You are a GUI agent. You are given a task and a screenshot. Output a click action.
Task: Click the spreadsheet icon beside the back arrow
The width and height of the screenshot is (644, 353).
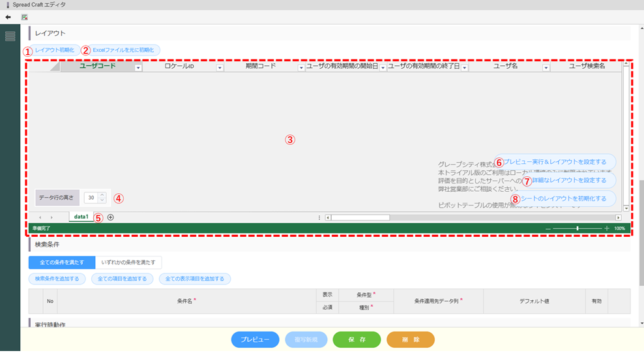tap(24, 17)
